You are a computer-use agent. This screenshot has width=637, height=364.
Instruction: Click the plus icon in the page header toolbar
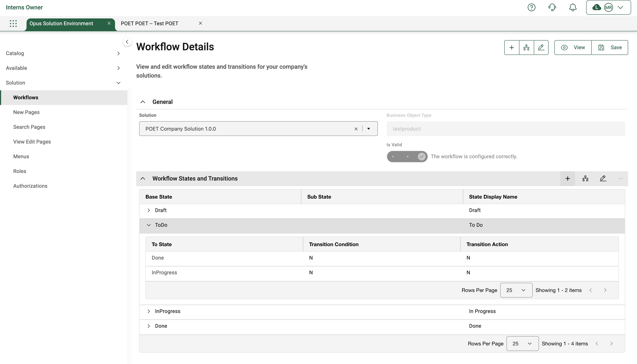512,48
